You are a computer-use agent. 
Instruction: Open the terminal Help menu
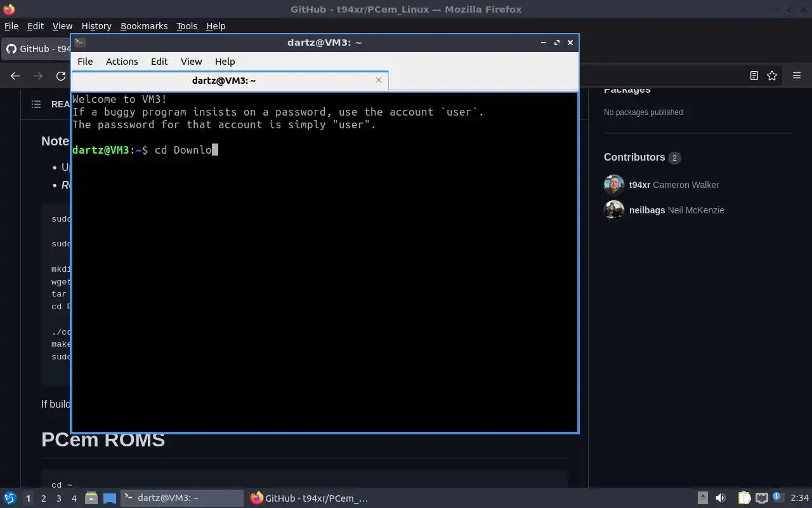(x=225, y=62)
